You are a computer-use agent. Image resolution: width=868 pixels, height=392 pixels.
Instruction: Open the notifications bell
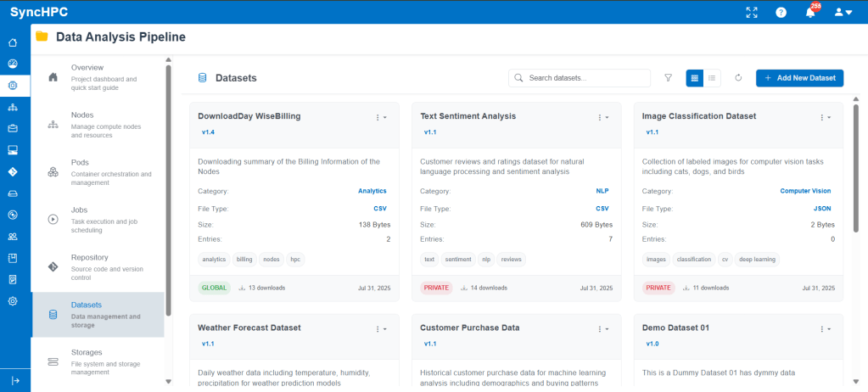[810, 13]
